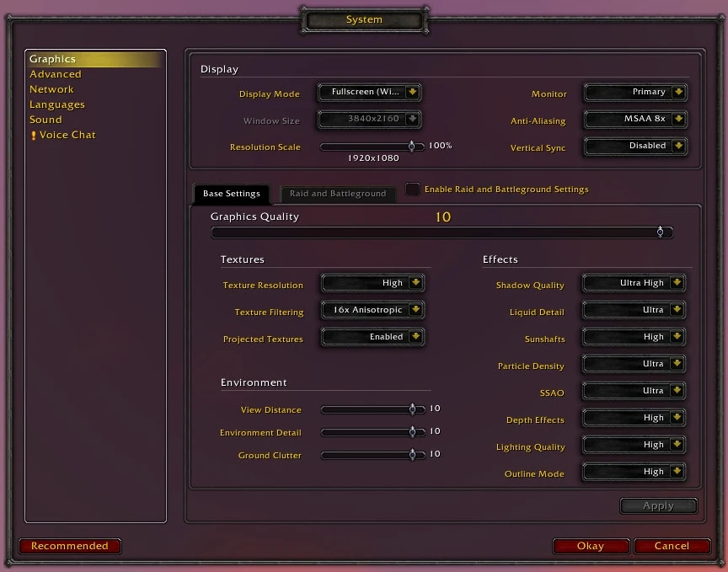
Task: Click the Texture Resolution arrow icon
Action: (x=415, y=283)
